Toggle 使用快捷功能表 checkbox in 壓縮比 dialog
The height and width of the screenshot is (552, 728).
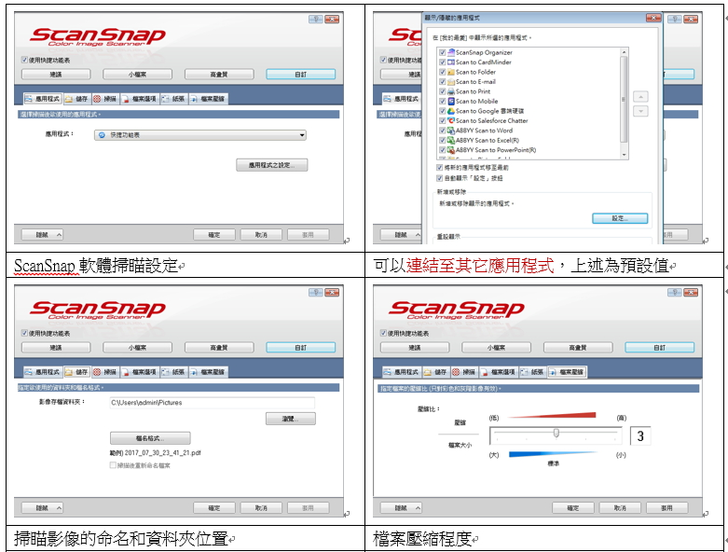pos(384,333)
